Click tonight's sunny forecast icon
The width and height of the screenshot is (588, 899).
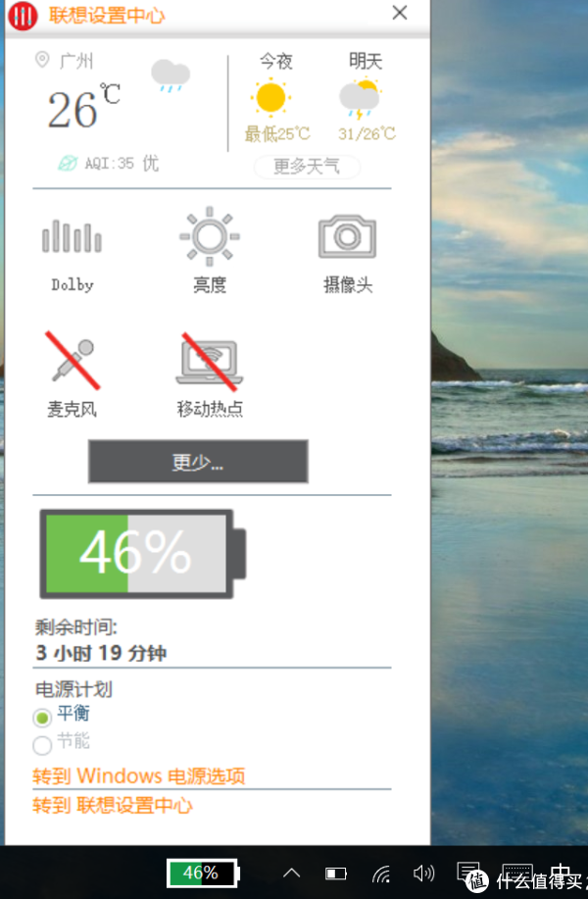(270, 97)
